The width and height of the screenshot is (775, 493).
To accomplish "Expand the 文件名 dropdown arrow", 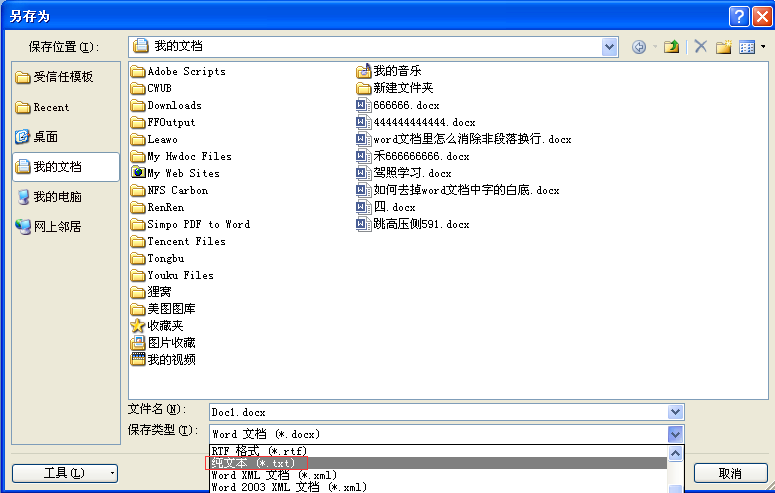I will (675, 412).
